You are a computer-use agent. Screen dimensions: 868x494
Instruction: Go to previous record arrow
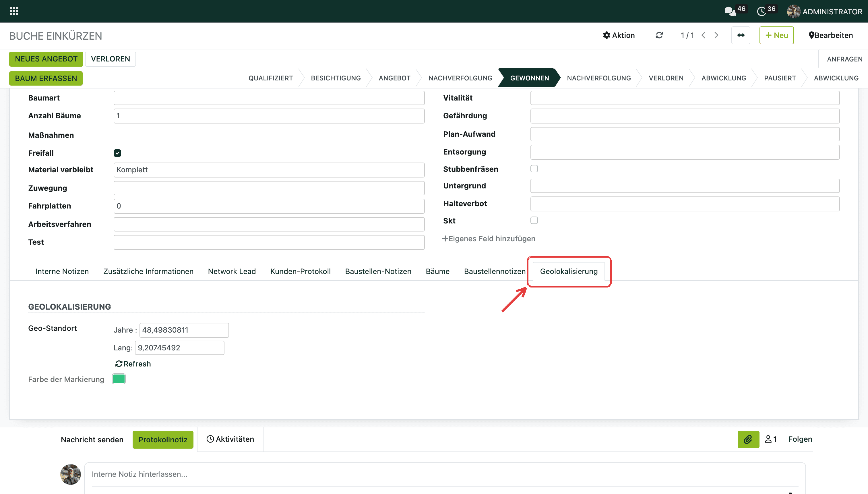[704, 35]
